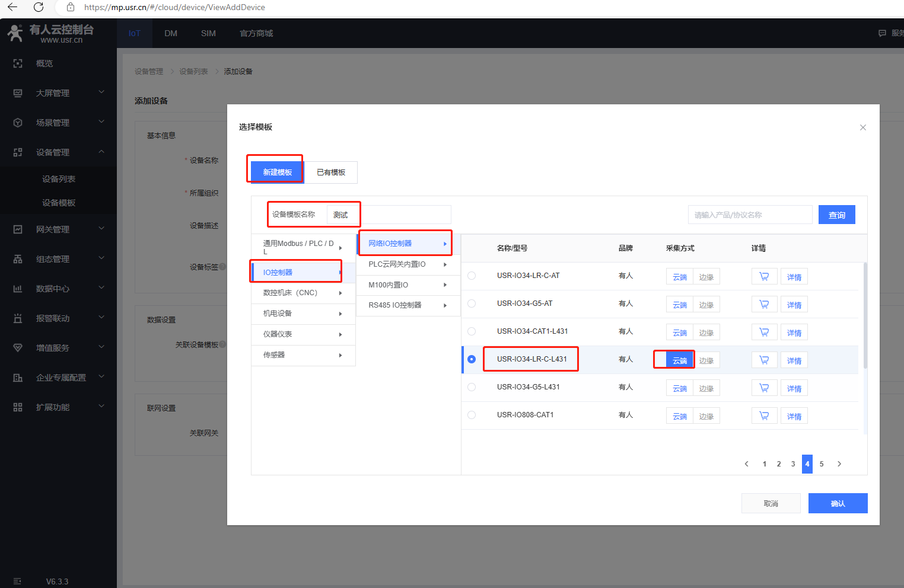Click the 网关管理 sidebar icon
904x588 pixels.
click(x=18, y=229)
